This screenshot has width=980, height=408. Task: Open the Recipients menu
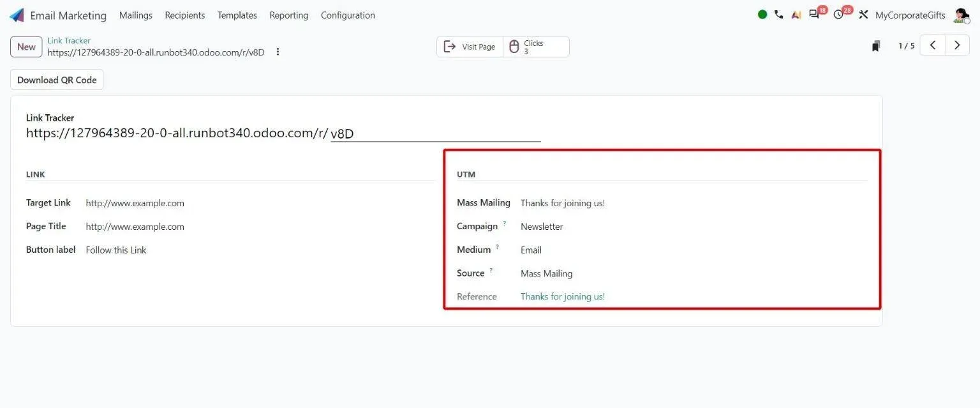(x=185, y=15)
